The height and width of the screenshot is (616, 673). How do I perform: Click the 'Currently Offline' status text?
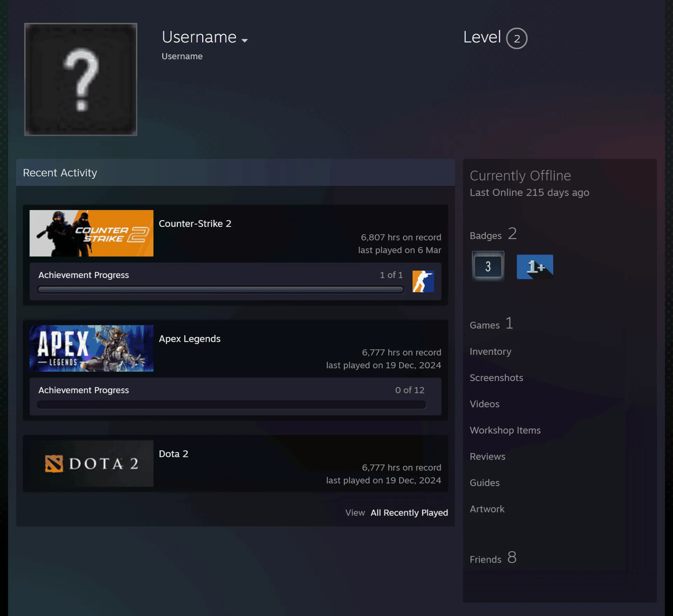point(520,176)
